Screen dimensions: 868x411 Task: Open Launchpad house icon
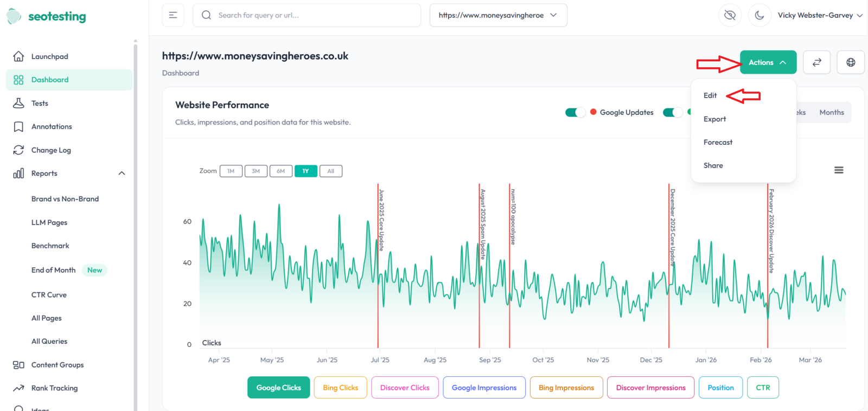pos(18,56)
